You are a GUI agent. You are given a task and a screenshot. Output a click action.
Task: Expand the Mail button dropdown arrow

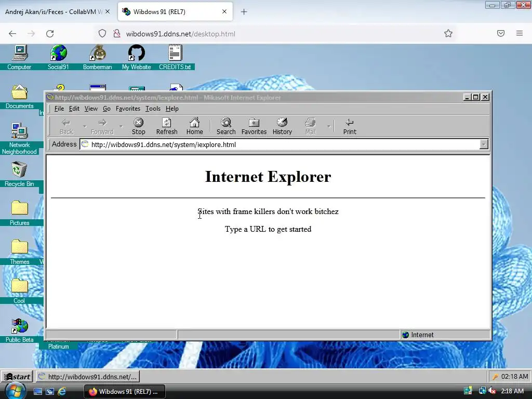point(328,126)
